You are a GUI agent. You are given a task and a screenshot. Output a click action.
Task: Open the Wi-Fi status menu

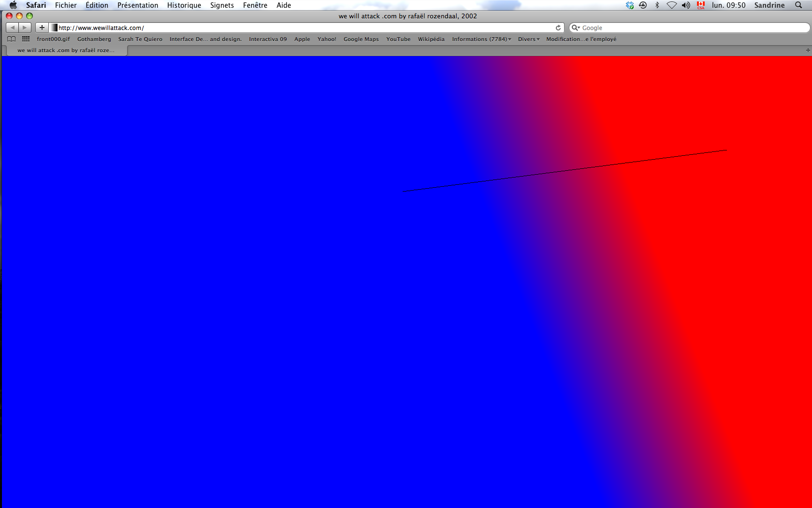click(671, 5)
